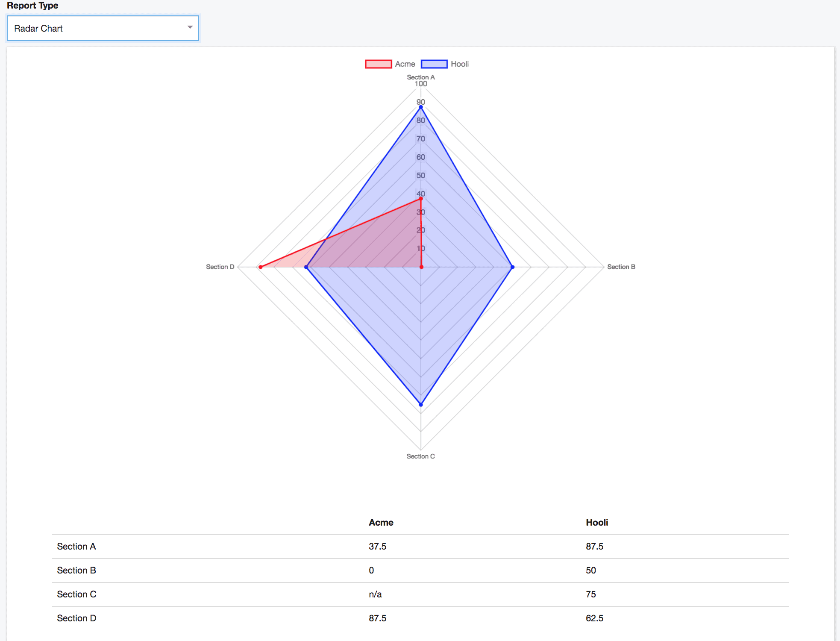Click Acme value 87.5 for Section D
The height and width of the screenshot is (641, 840).
point(378,618)
